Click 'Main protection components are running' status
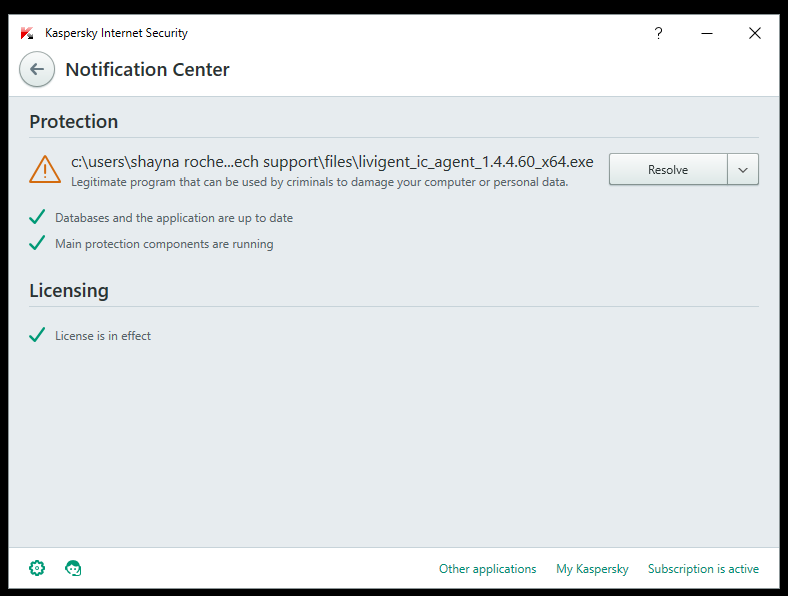The height and width of the screenshot is (596, 788). pos(164,244)
